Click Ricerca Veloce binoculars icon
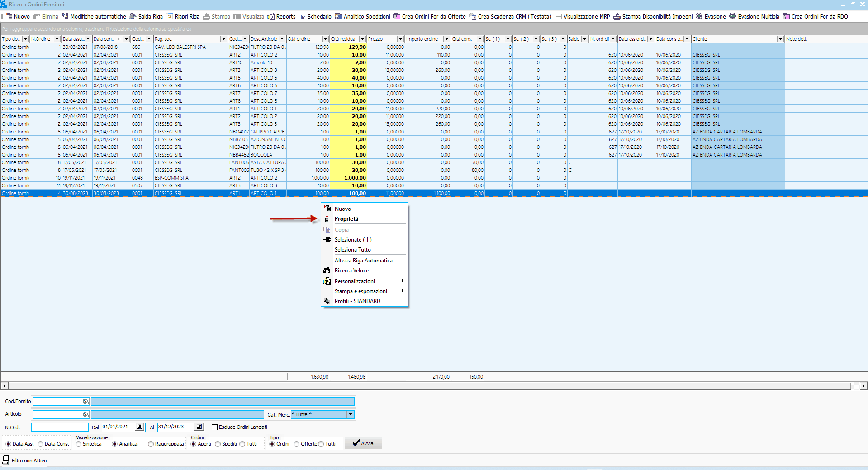The image size is (868, 470). [327, 270]
